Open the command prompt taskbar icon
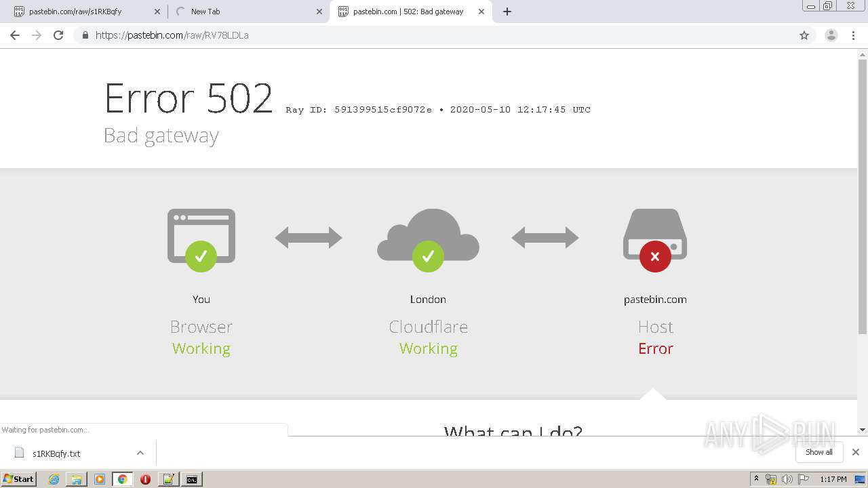Image resolution: width=868 pixels, height=488 pixels. click(x=192, y=479)
